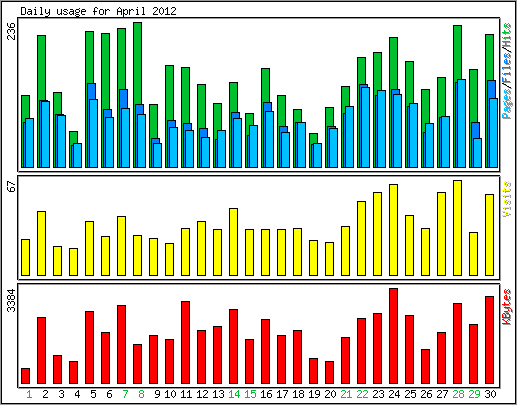Viewport: 517px width, 405px height.
Task: Select the red KBytes bar for day 20
Action: point(330,372)
